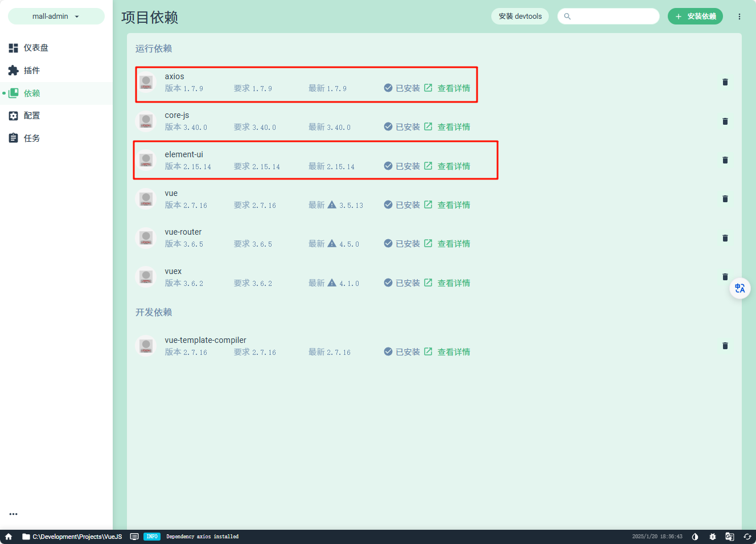Click the element-ui package avatar
The width and height of the screenshot is (756, 544).
click(x=146, y=160)
